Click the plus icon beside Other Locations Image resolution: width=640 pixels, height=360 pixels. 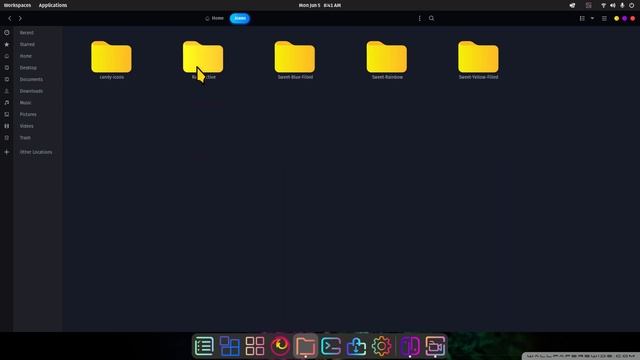click(x=7, y=152)
